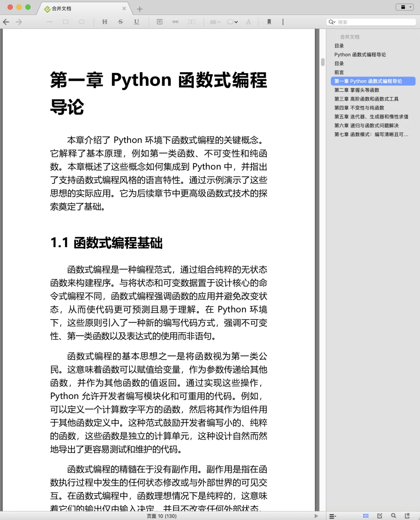Open the shape color dropdown
Viewport: 420px width, 520px height.
click(233, 22)
